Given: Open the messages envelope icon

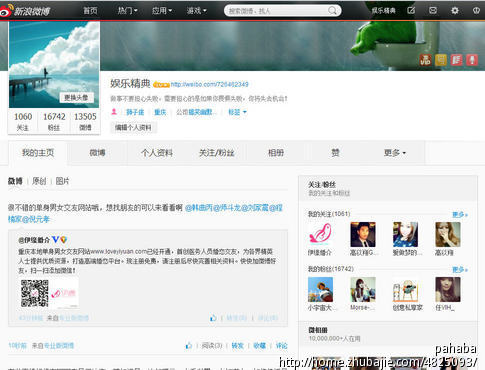Looking at the screenshot, I should (x=433, y=11).
